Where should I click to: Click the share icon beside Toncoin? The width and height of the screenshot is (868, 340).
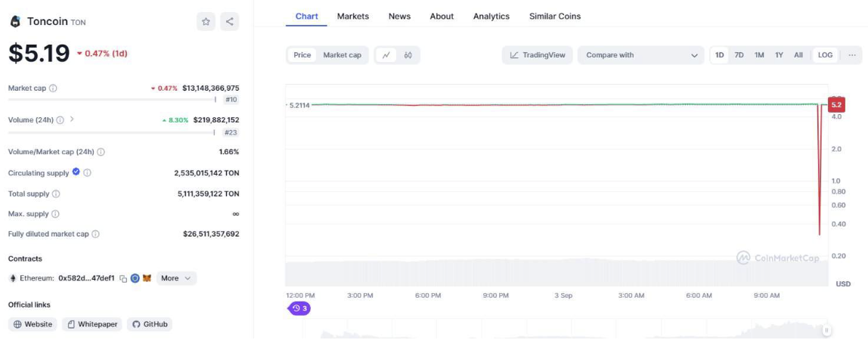[230, 22]
